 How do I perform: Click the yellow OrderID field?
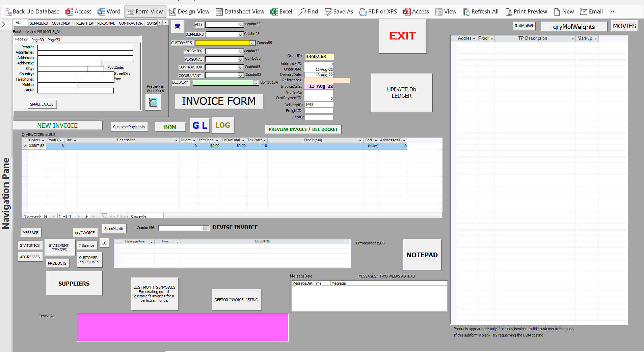click(x=319, y=57)
